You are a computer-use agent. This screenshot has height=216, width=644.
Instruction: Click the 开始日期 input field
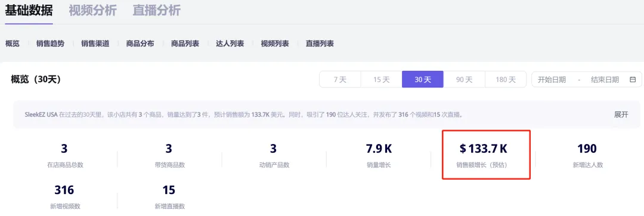pos(552,80)
